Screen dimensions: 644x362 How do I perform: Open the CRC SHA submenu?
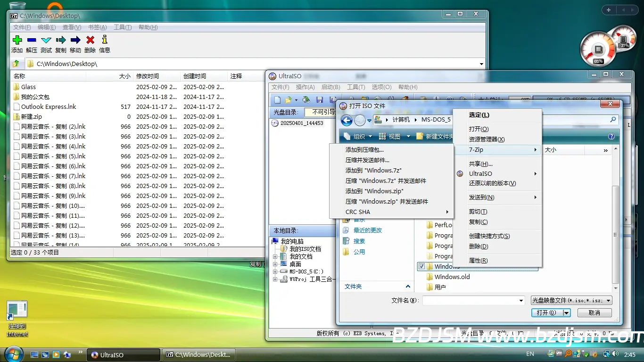(391, 212)
